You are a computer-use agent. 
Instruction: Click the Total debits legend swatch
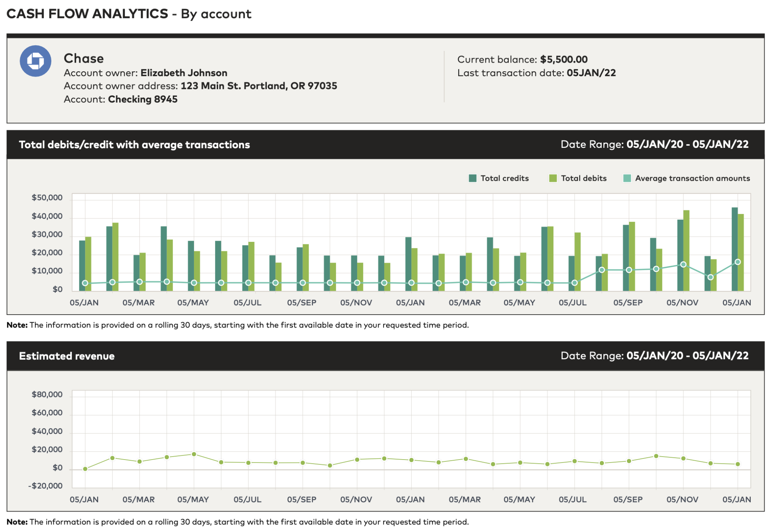553,178
